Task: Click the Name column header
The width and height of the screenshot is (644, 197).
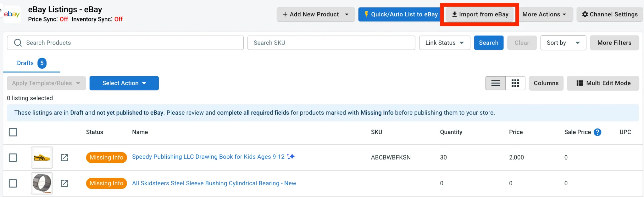Action: point(140,132)
